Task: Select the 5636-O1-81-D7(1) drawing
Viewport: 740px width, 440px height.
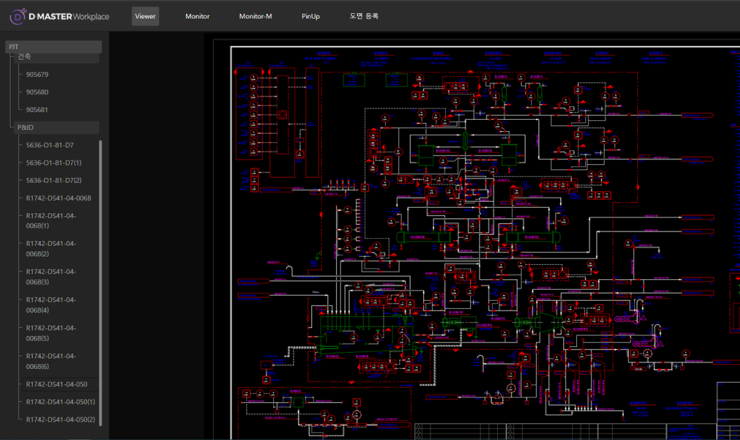Action: coord(54,163)
